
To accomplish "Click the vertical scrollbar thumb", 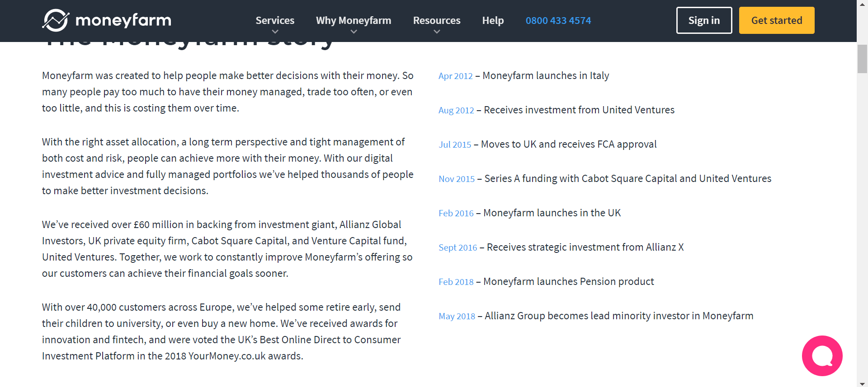I will coord(862,59).
